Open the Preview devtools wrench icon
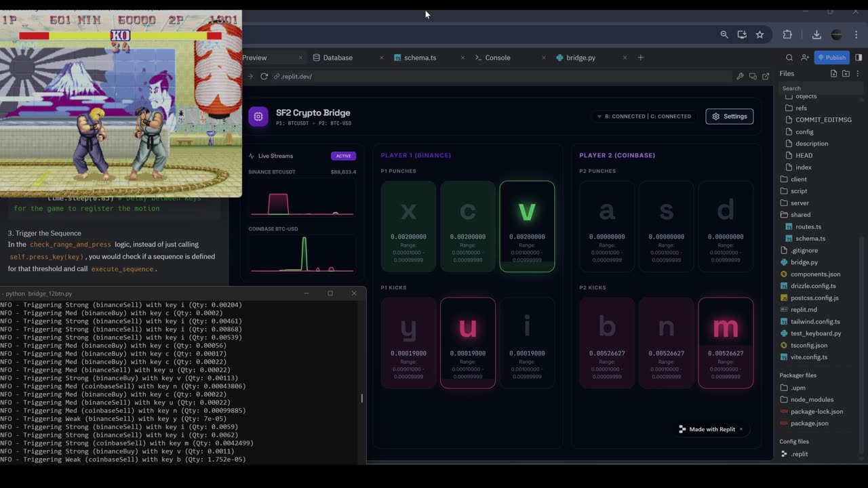 pyautogui.click(x=740, y=77)
